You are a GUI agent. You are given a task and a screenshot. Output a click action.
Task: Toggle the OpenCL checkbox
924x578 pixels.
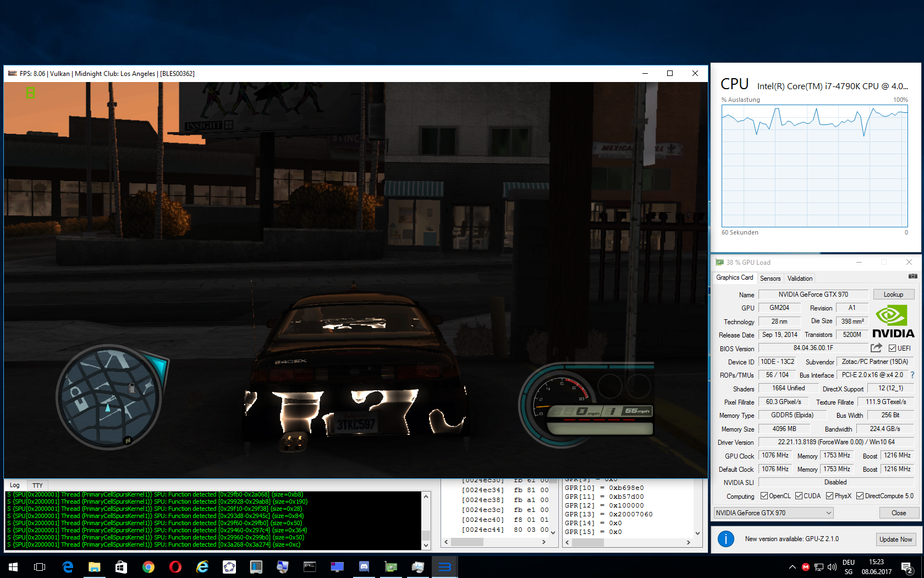point(764,496)
